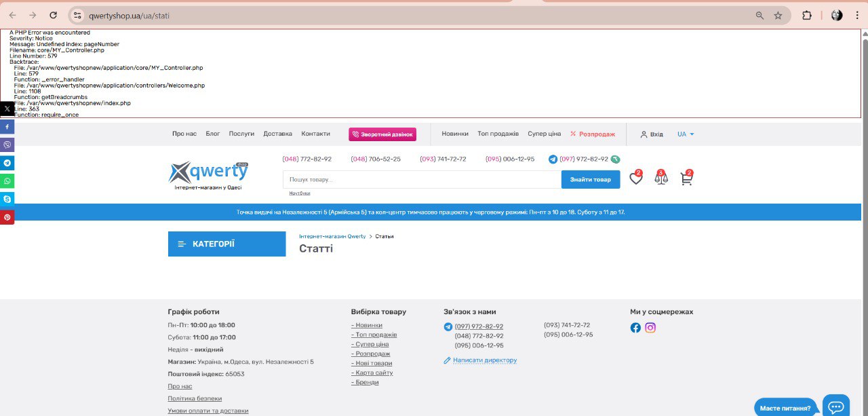The width and height of the screenshot is (868, 416).
Task: Open the wishlist heart icon
Action: point(635,178)
